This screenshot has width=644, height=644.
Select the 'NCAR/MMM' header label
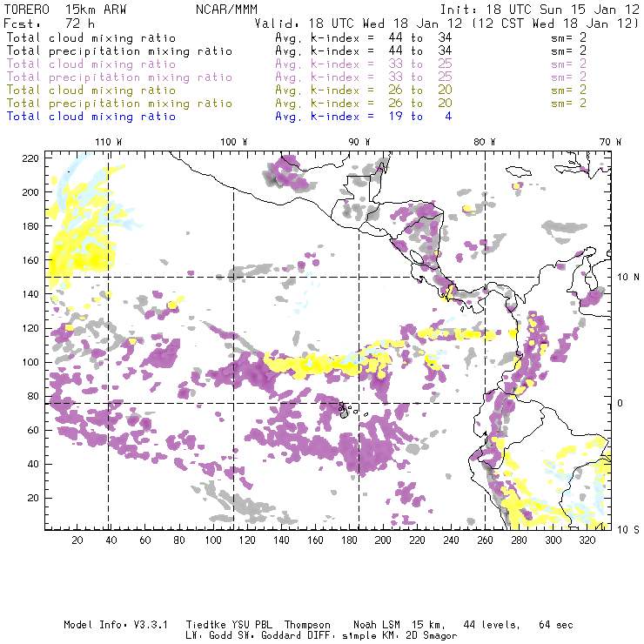click(226, 10)
